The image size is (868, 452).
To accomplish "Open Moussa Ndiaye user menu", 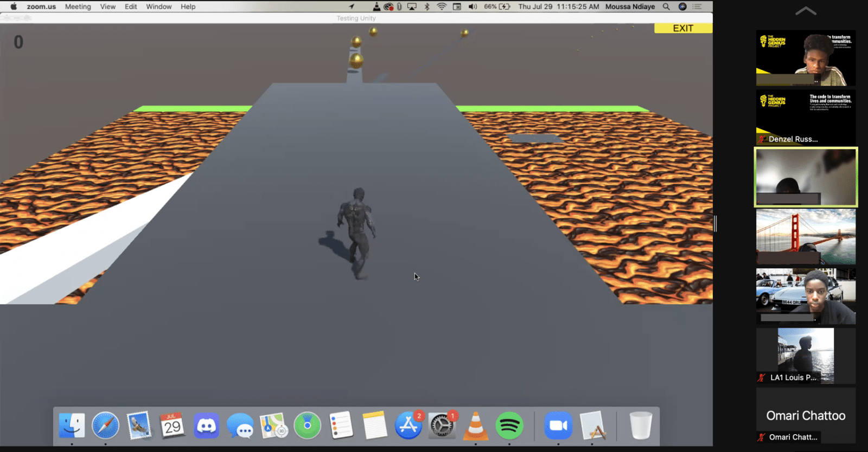I will coord(630,7).
